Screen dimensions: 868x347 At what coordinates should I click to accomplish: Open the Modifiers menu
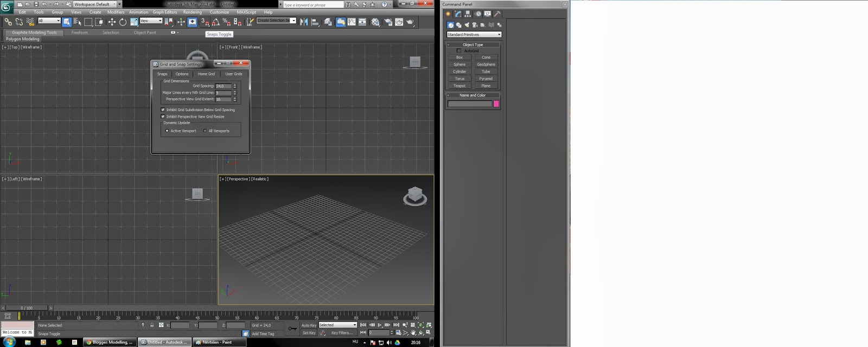click(x=116, y=12)
